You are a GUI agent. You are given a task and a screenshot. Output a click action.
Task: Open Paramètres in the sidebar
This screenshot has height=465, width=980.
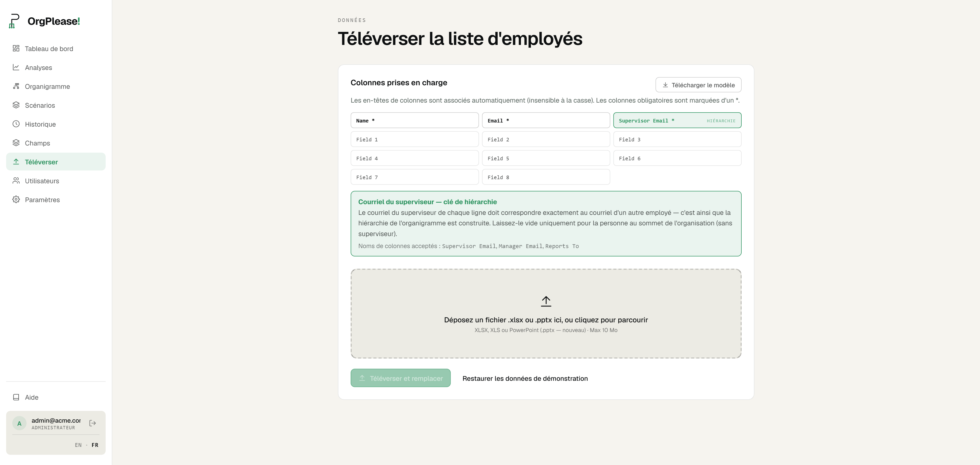coord(56,200)
